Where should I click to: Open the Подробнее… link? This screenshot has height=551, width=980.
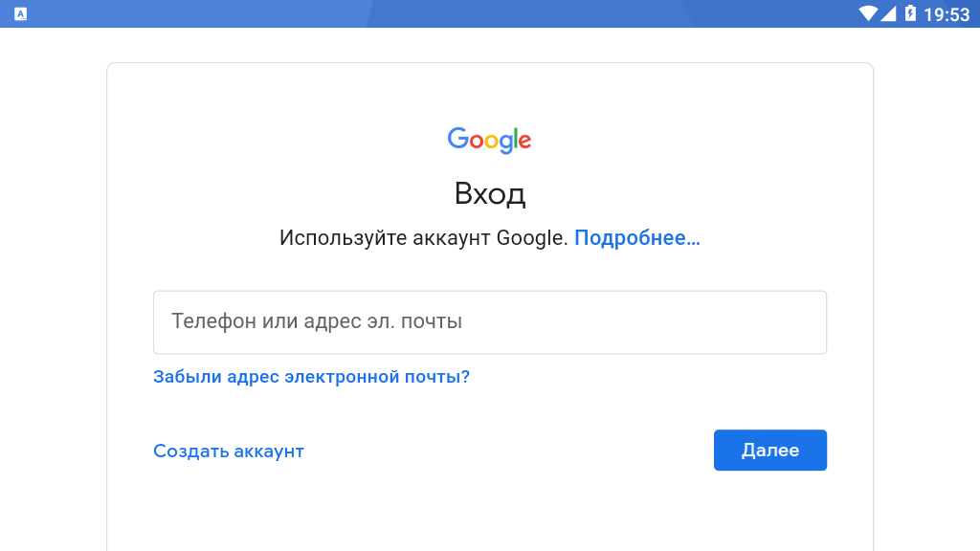[x=636, y=238]
